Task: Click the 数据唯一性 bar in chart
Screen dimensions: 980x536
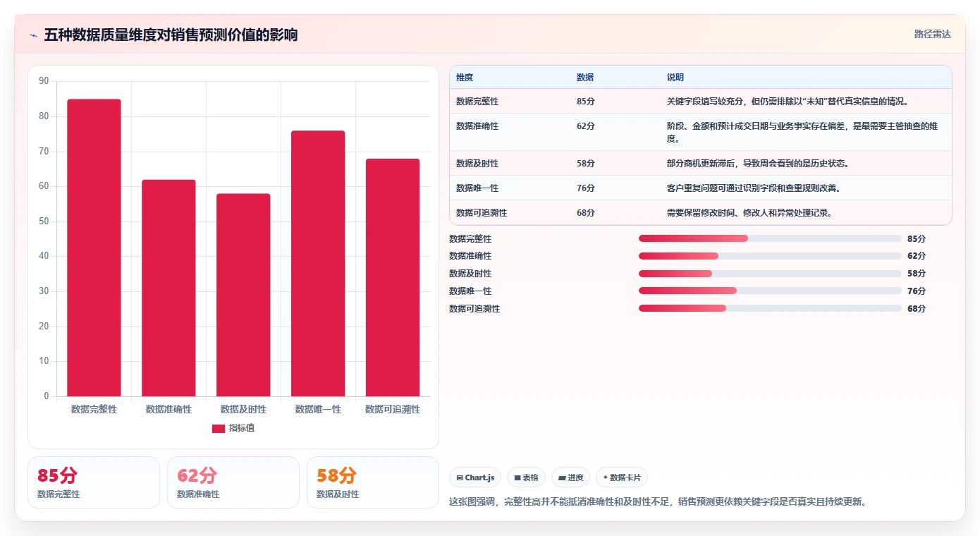Action: [x=318, y=264]
